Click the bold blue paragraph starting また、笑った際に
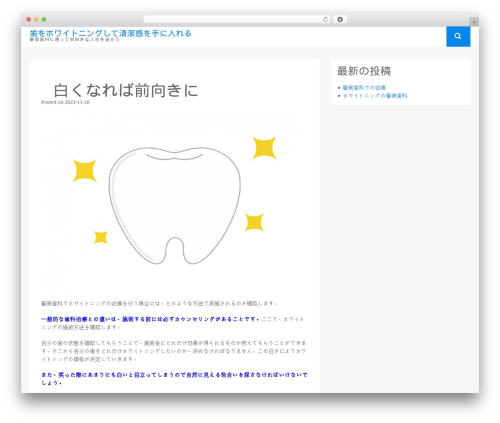 click(x=174, y=379)
